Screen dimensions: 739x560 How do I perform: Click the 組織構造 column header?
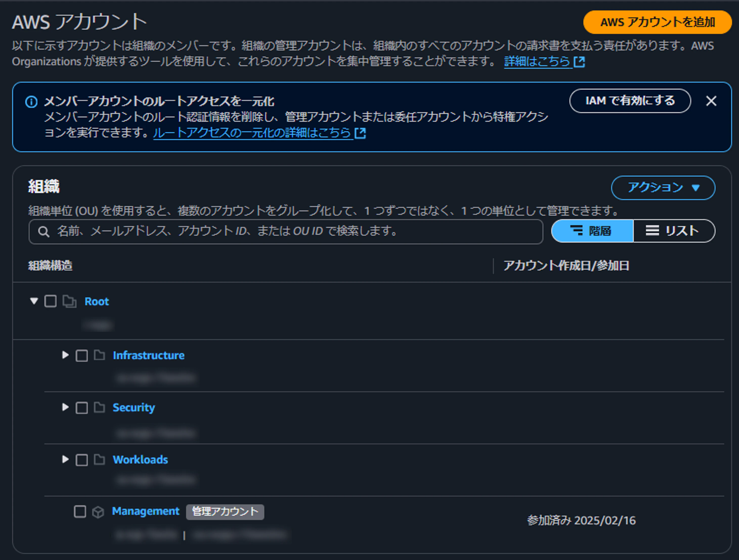[x=50, y=266]
